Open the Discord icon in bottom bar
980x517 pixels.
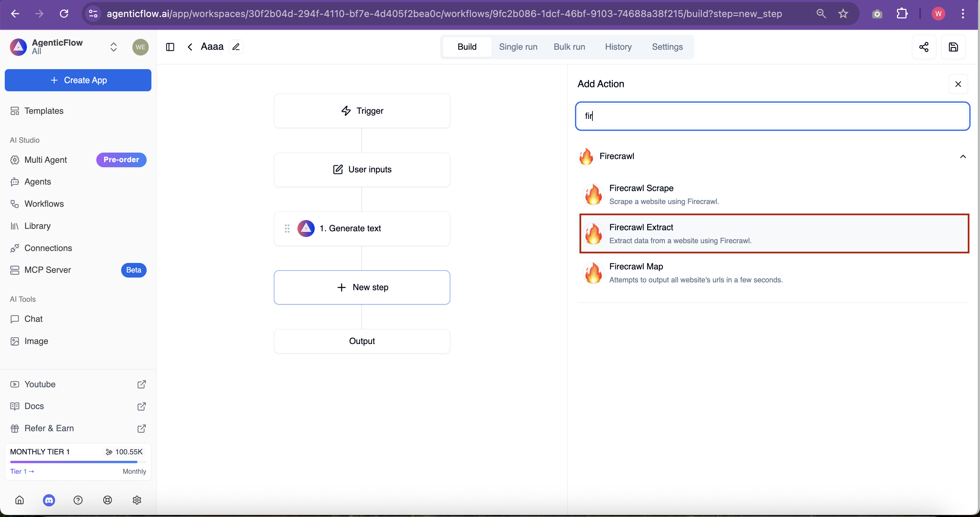pyautogui.click(x=49, y=500)
